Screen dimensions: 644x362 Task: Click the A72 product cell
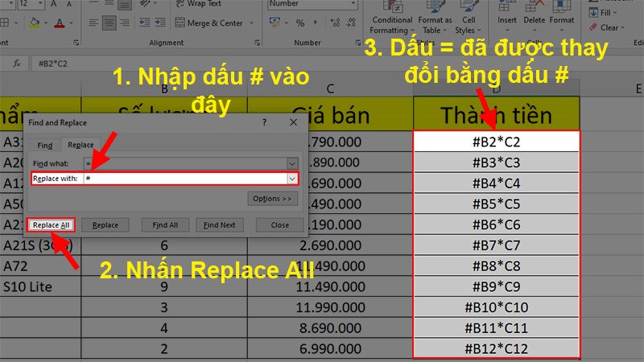click(x=40, y=266)
